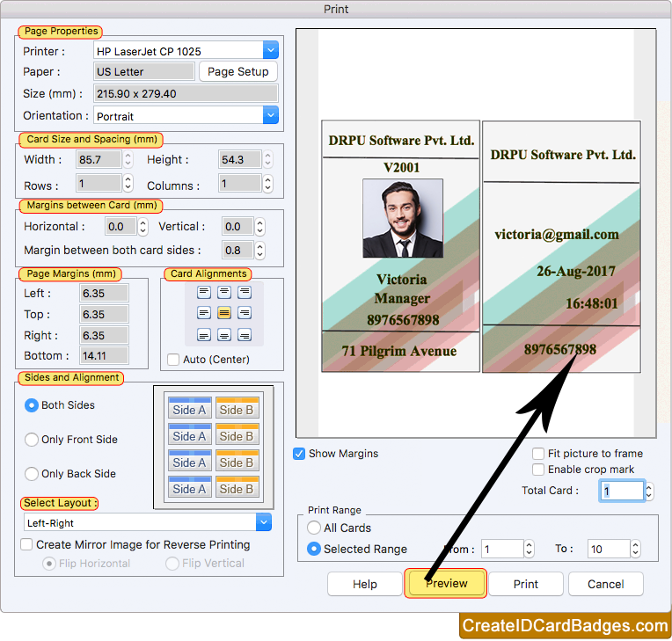The image size is (672, 641).
Task: Select top-center card alignment icon
Action: coord(224,293)
